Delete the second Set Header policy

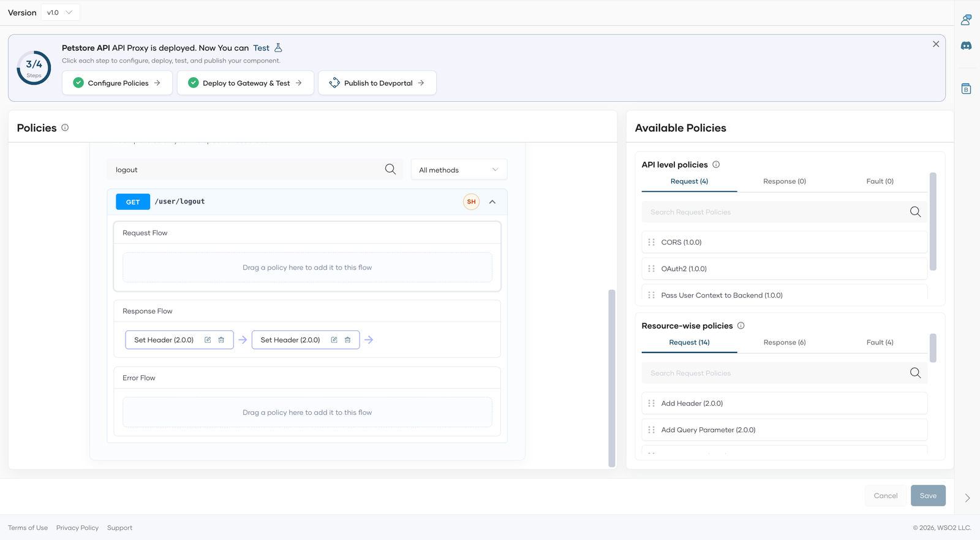tap(347, 340)
